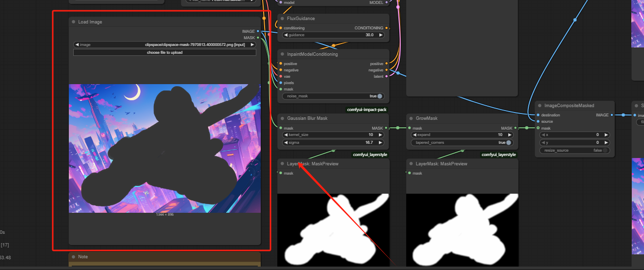Click the mask preview thumbnail under GrowMask
The image size is (644, 270).
click(x=462, y=230)
